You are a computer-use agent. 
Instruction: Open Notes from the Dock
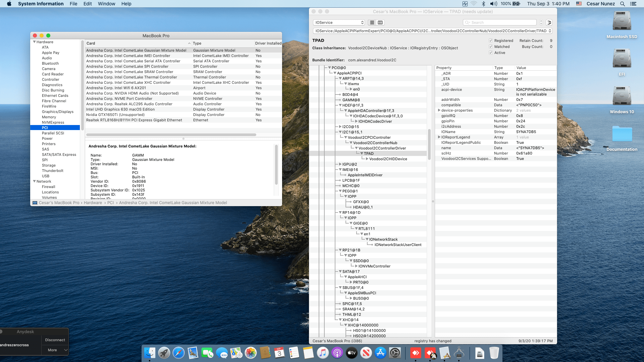(308, 353)
